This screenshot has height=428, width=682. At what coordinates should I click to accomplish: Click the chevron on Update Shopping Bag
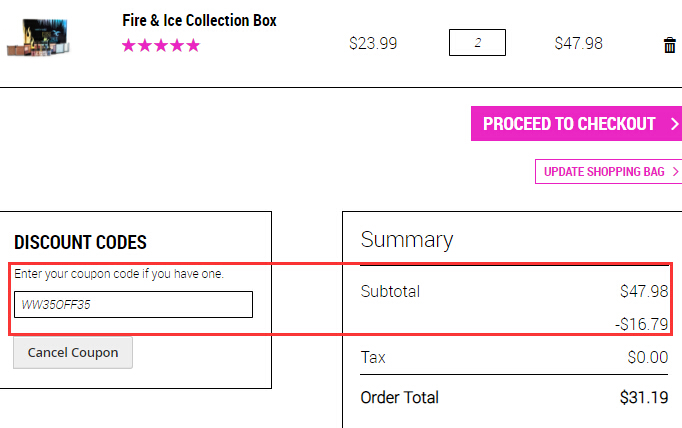coord(675,171)
